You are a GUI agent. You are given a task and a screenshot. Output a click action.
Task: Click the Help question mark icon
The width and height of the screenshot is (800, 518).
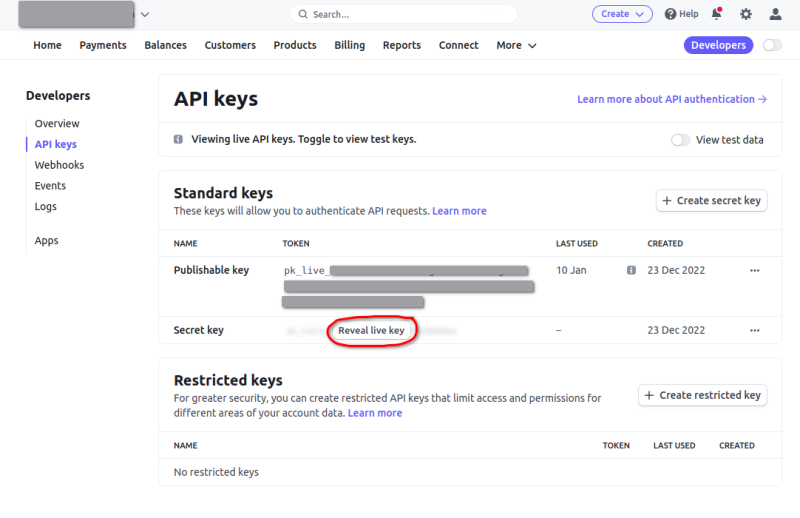click(x=671, y=14)
